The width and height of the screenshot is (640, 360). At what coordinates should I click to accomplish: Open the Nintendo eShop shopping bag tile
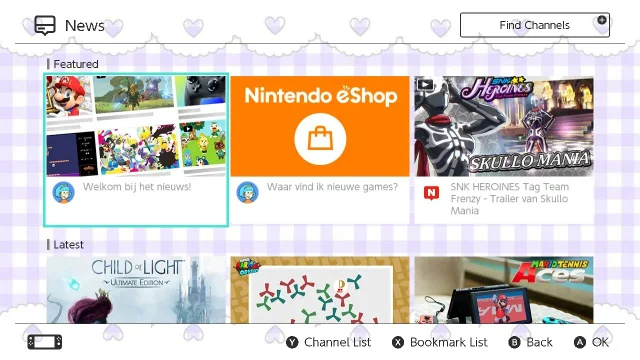point(320,149)
